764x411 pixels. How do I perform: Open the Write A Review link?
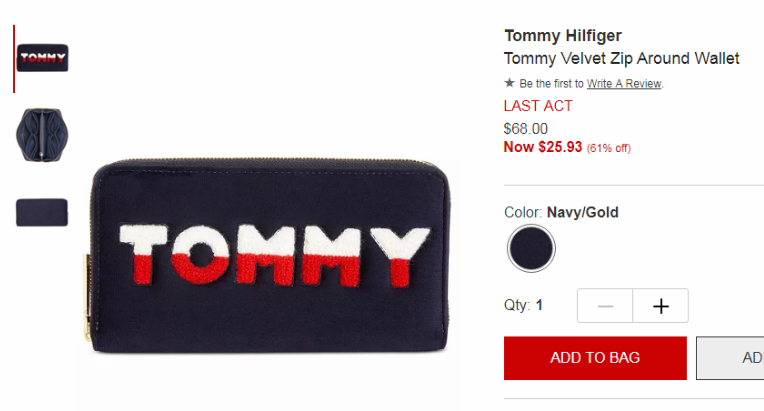tap(624, 84)
